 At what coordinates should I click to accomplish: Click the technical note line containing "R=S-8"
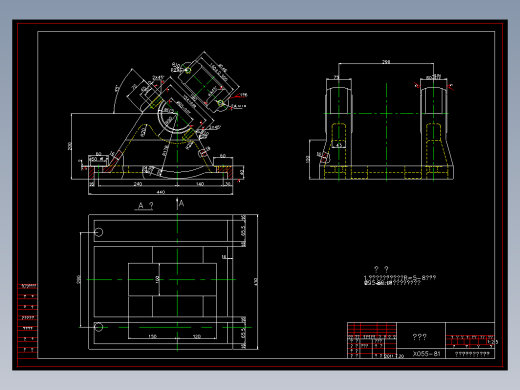click(400, 277)
